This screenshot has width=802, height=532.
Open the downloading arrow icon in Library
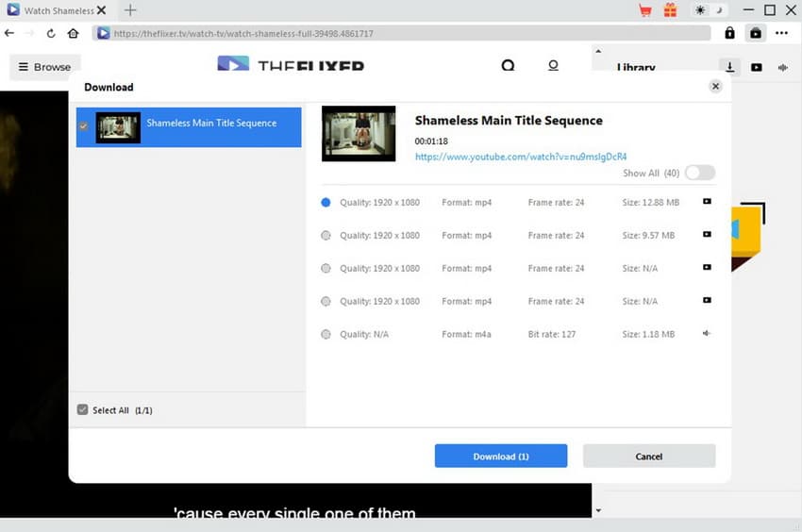(x=729, y=67)
